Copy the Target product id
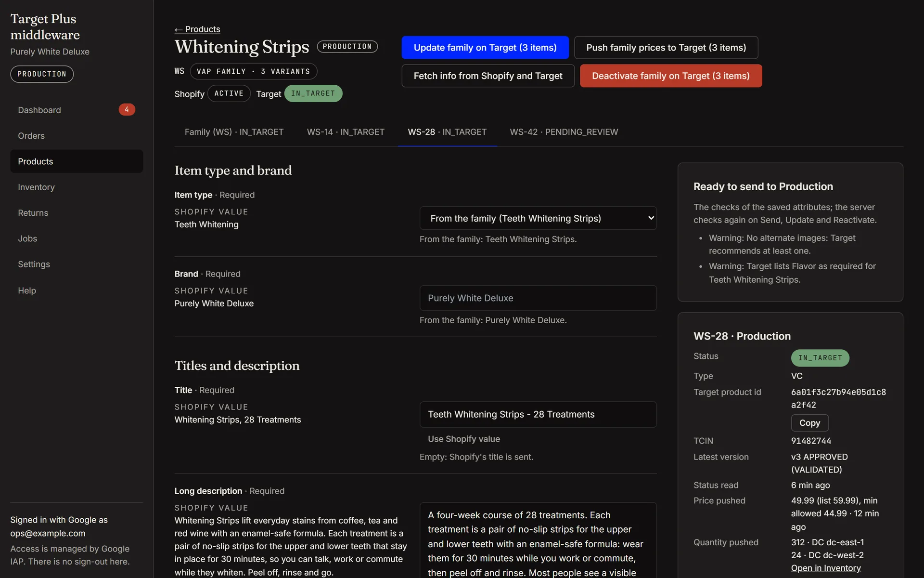This screenshot has height=578, width=924. [809, 423]
